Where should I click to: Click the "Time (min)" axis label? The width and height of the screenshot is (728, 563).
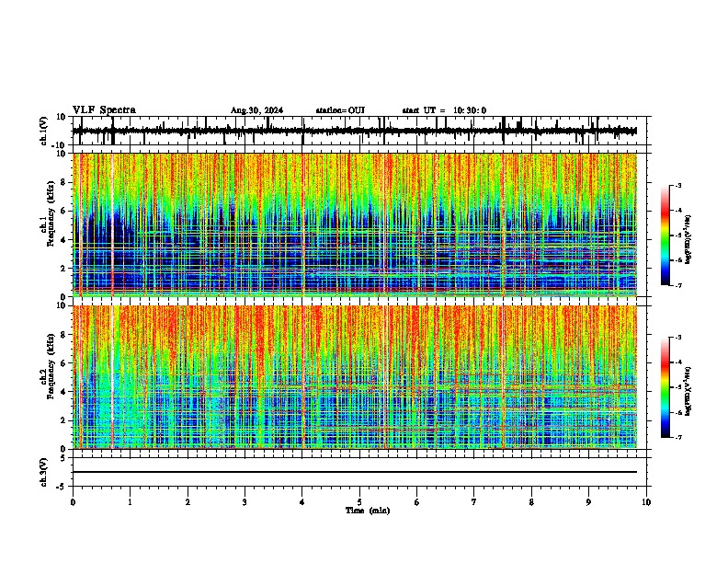click(x=368, y=511)
